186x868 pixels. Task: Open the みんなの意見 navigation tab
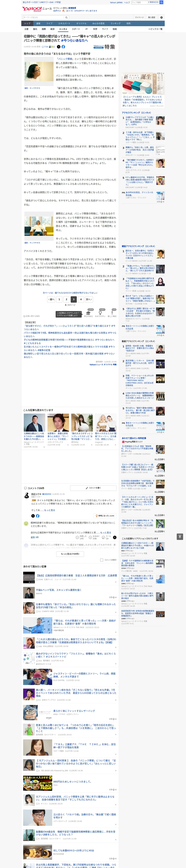(99, 24)
